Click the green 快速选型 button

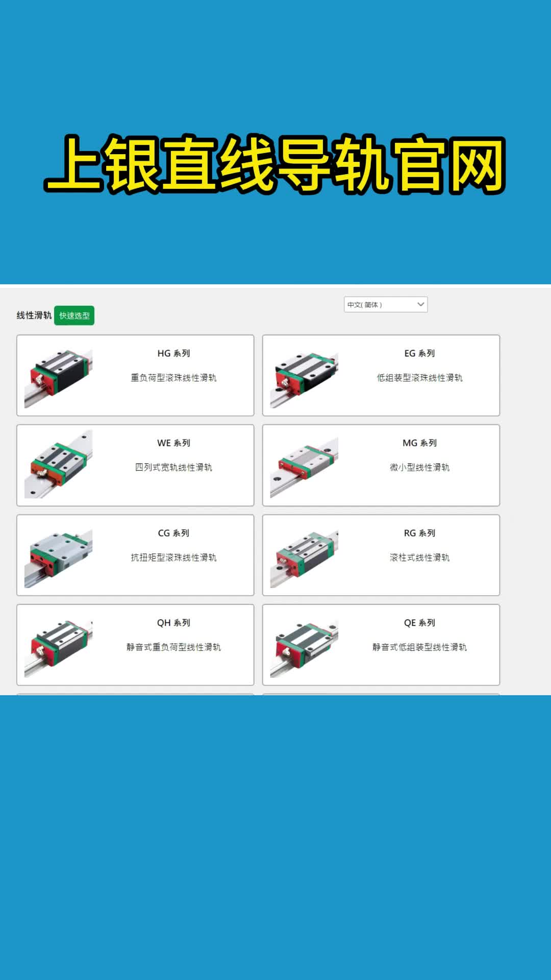74,315
